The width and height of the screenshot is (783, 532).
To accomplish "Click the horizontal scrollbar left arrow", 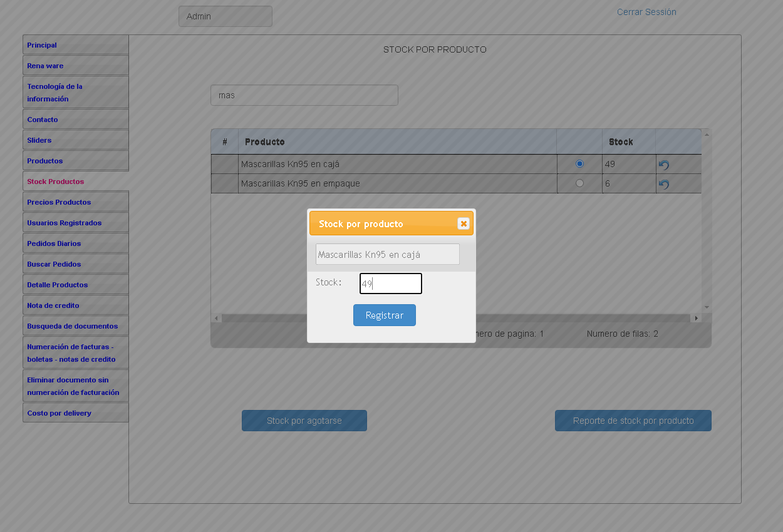I will (217, 319).
